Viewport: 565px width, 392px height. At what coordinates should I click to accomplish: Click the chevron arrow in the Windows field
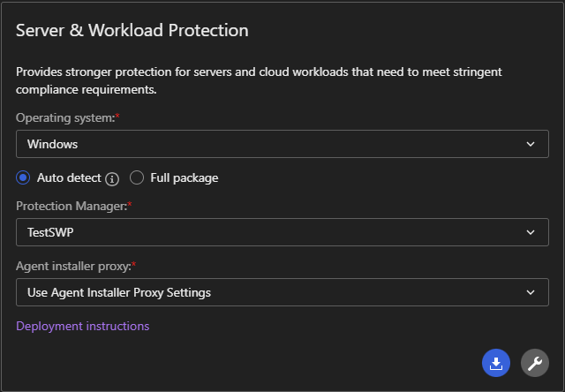click(x=531, y=144)
